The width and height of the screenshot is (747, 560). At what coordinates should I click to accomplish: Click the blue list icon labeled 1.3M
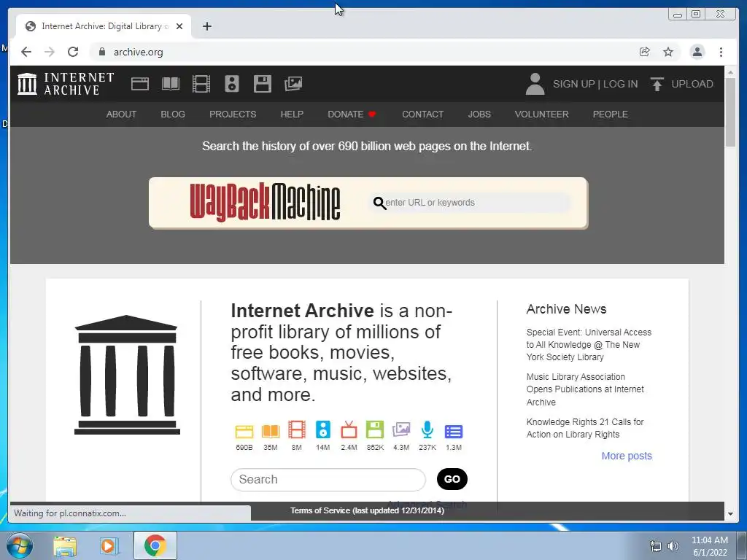(454, 432)
